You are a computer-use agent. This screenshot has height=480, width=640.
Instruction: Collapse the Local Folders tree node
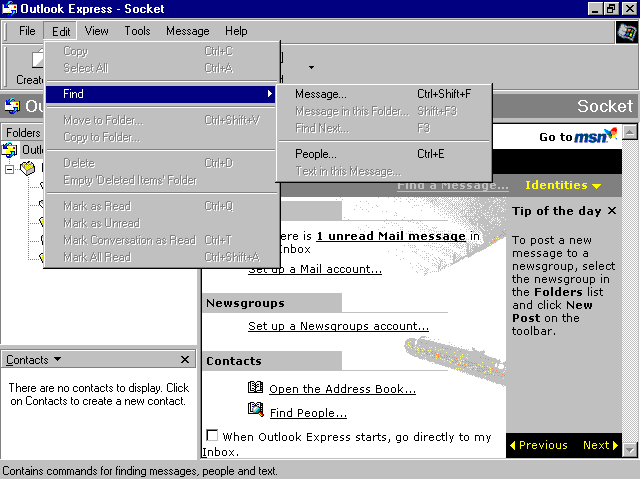9,169
